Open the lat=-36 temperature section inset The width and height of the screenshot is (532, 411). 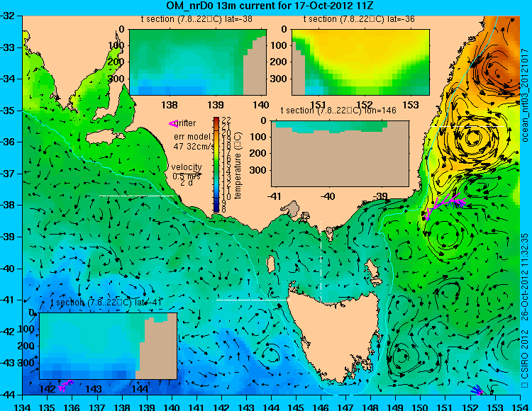pyautogui.click(x=360, y=62)
